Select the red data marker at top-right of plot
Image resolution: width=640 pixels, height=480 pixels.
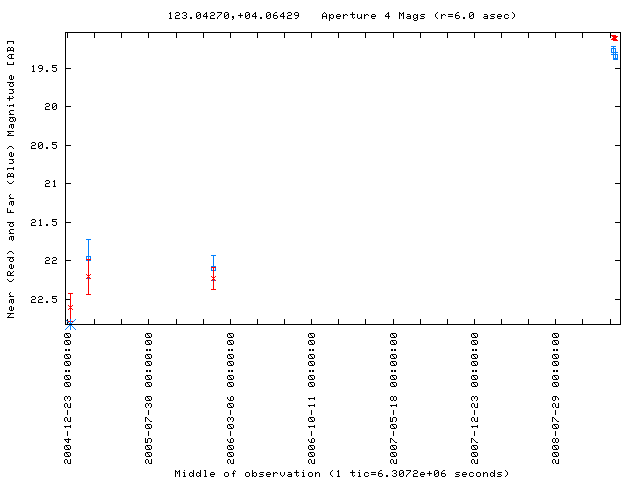pyautogui.click(x=614, y=38)
